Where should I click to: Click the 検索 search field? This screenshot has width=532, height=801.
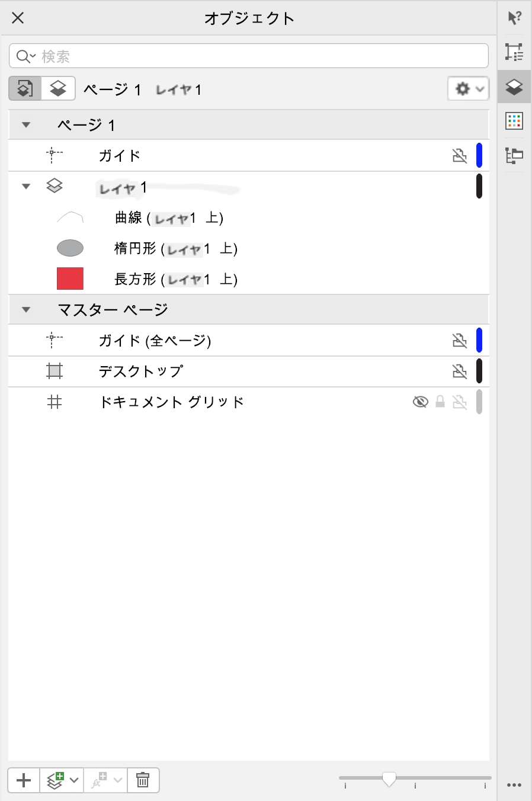pyautogui.click(x=249, y=56)
